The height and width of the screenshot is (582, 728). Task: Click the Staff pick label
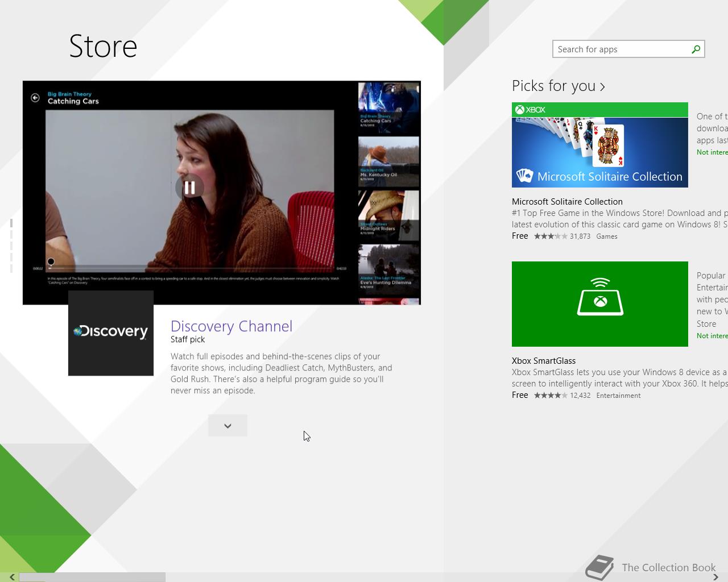pos(188,339)
